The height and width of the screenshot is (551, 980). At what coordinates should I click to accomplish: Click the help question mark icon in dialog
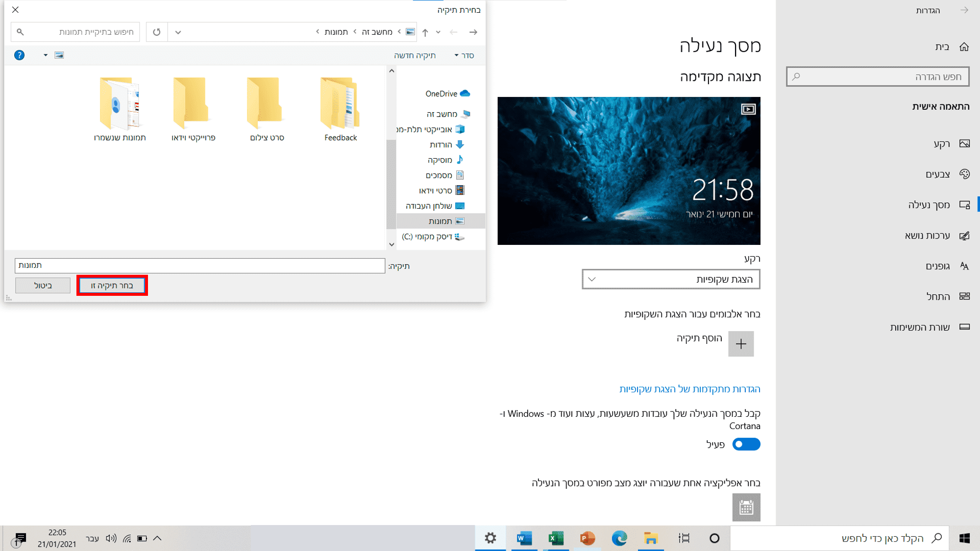[19, 55]
